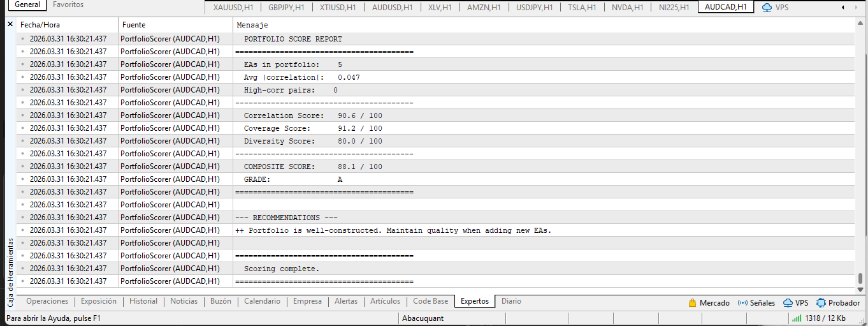The height and width of the screenshot is (326, 868).
Task: Open the Diario tab
Action: (x=511, y=301)
